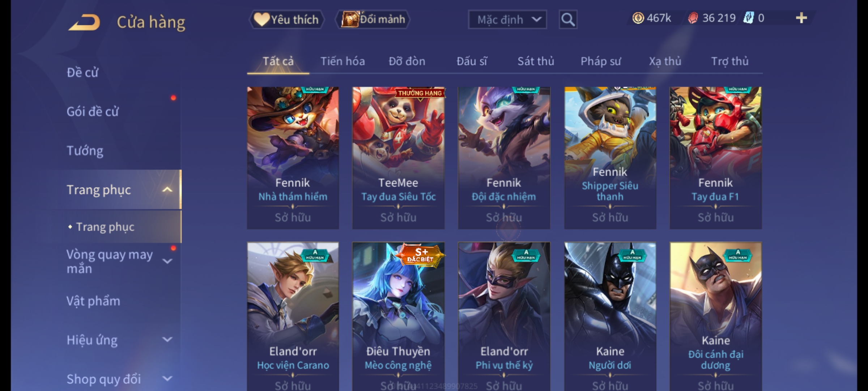Screen dimensions: 868x391
Task: Open Đổi mảnh fragment exchange
Action: [373, 20]
